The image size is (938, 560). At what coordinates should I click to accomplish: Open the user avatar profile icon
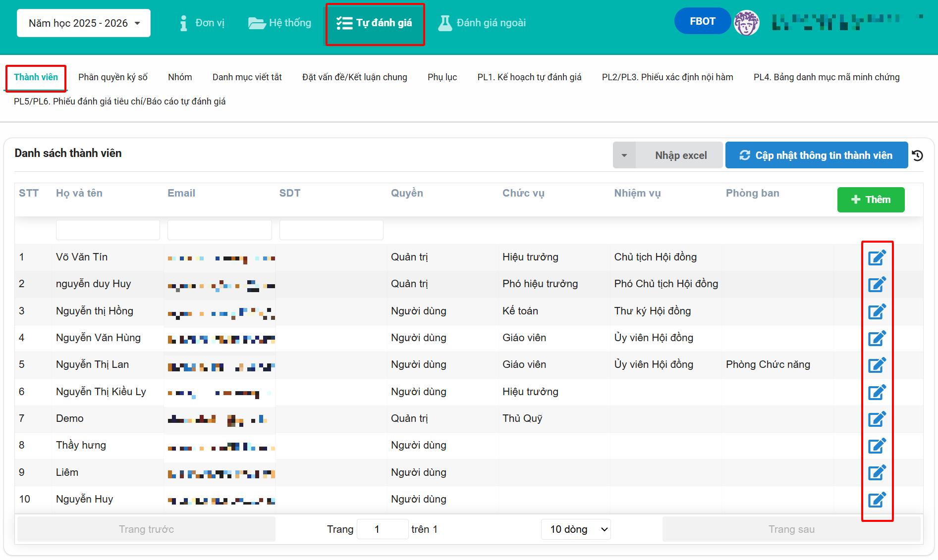(x=746, y=23)
